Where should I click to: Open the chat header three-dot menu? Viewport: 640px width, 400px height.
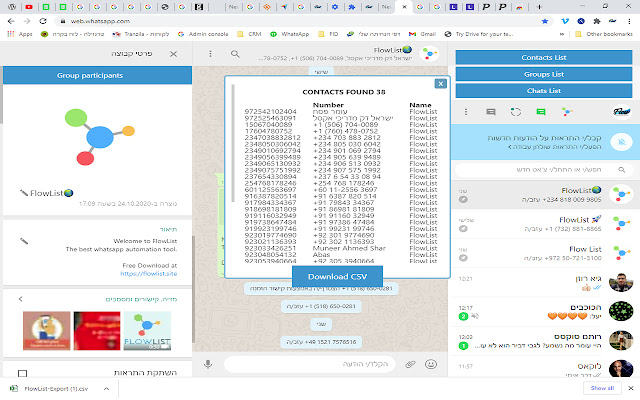coord(211,53)
